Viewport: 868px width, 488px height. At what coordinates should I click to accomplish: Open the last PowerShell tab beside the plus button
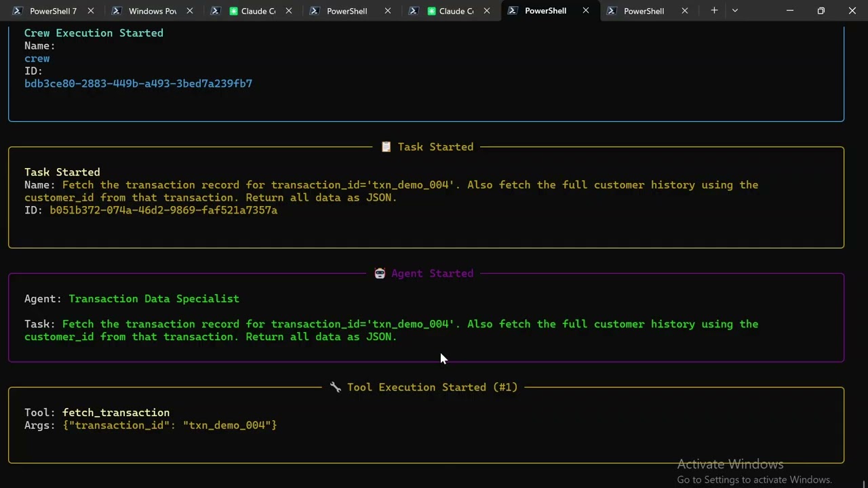click(x=647, y=11)
